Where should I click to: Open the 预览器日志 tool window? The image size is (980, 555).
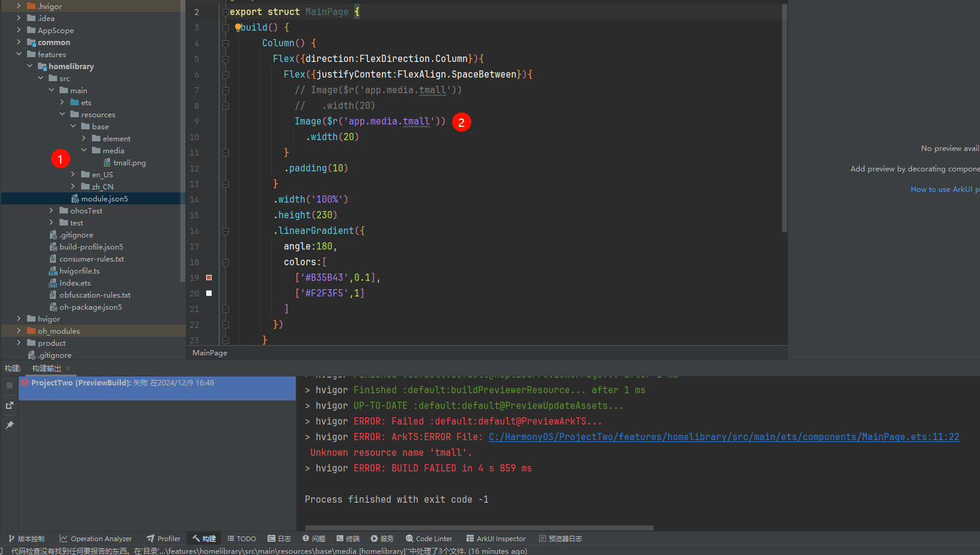click(560, 539)
